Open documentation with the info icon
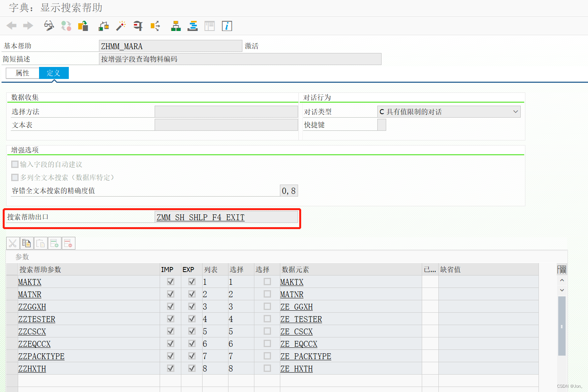This screenshot has width=588, height=392. 227,26
